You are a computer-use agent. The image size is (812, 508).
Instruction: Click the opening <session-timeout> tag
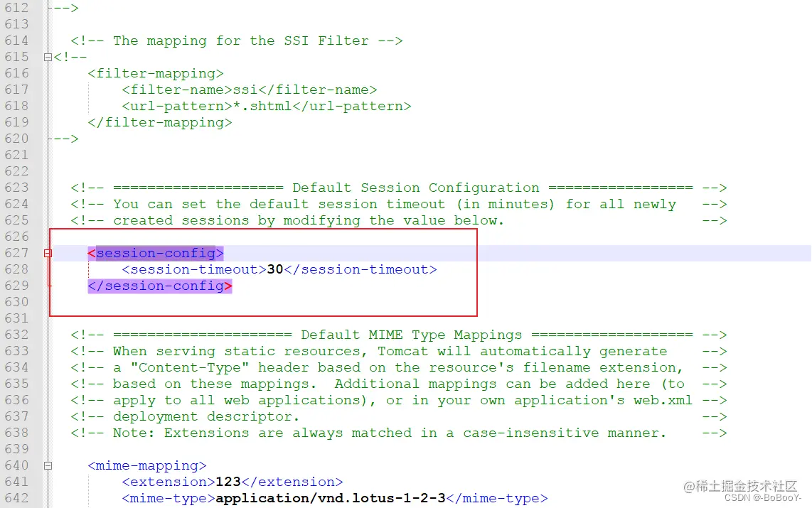tap(194, 269)
